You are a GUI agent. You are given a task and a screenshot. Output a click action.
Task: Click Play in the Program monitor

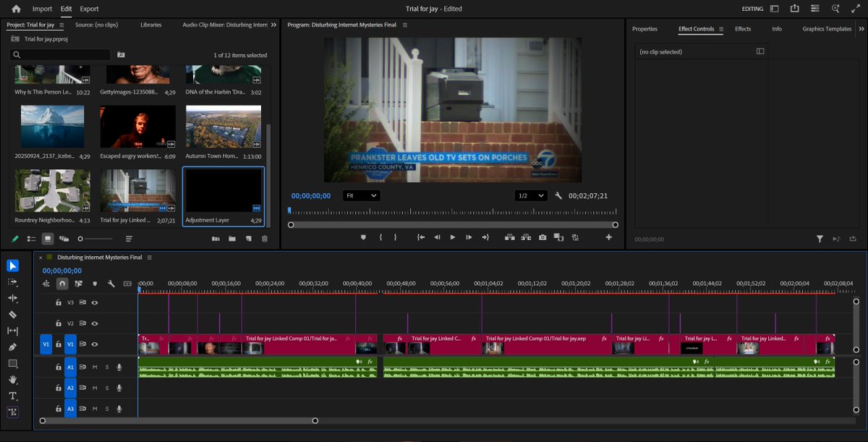click(453, 237)
